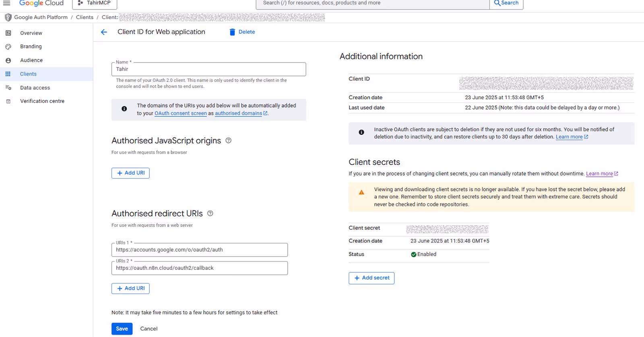This screenshot has width=644, height=337.
Task: Click the Search button
Action: (x=506, y=3)
